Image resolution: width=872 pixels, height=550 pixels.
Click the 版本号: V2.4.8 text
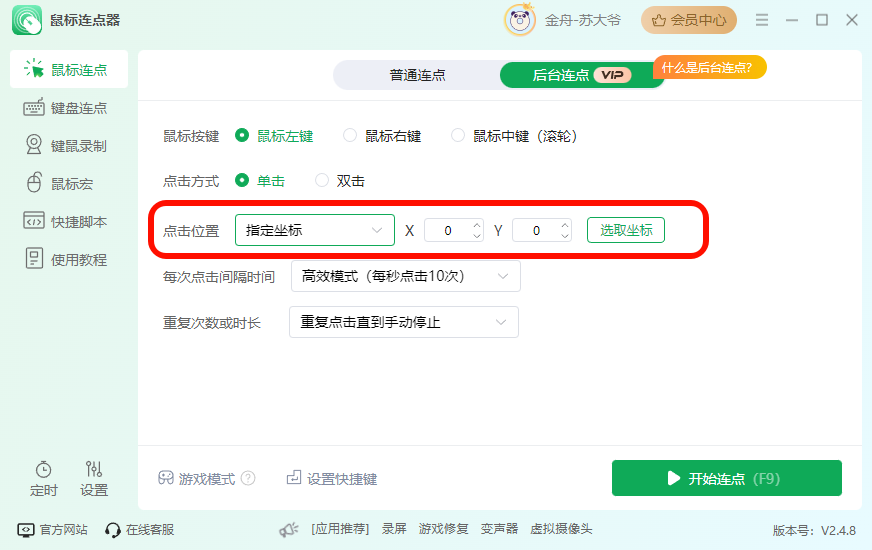point(814,531)
